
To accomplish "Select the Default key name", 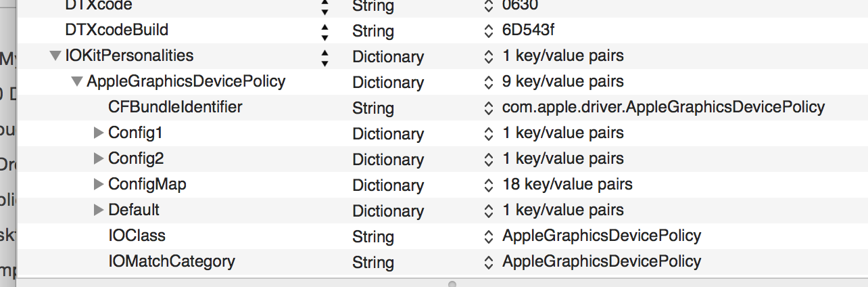I will pos(134,210).
